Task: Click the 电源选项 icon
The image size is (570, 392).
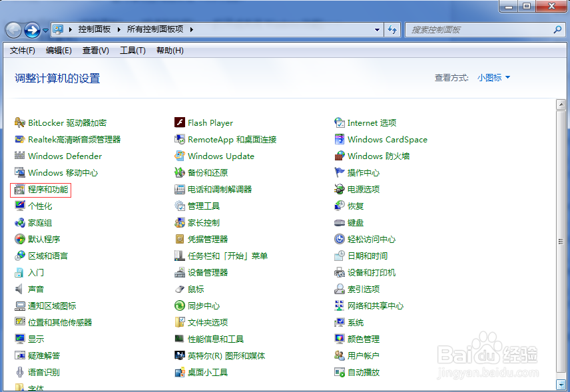Action: point(340,189)
